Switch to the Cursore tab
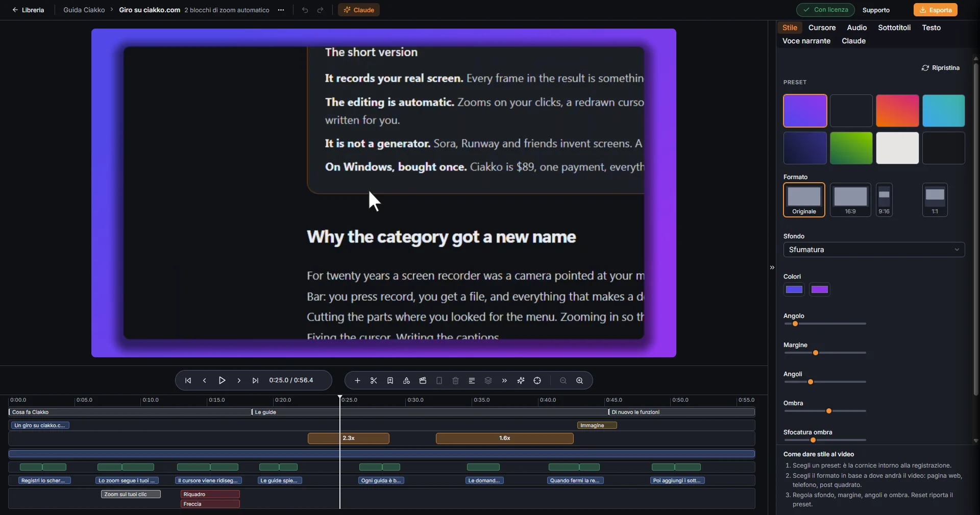 click(822, 28)
